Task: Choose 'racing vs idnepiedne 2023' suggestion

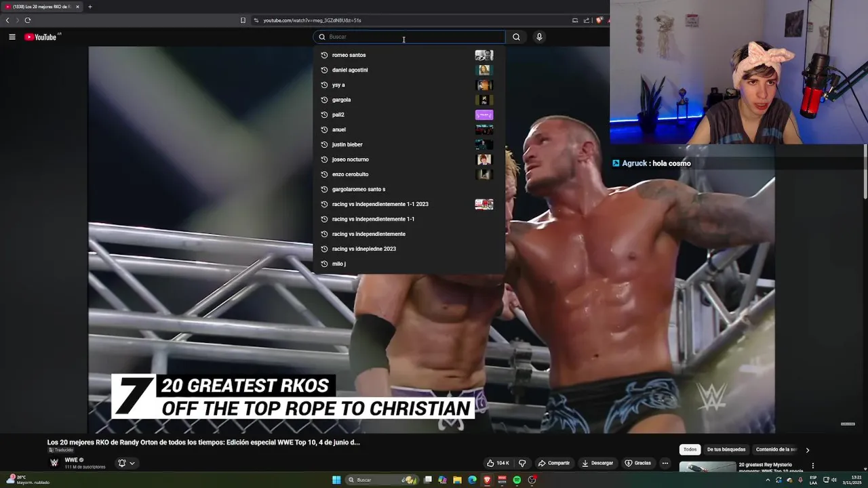Action: pos(409,249)
